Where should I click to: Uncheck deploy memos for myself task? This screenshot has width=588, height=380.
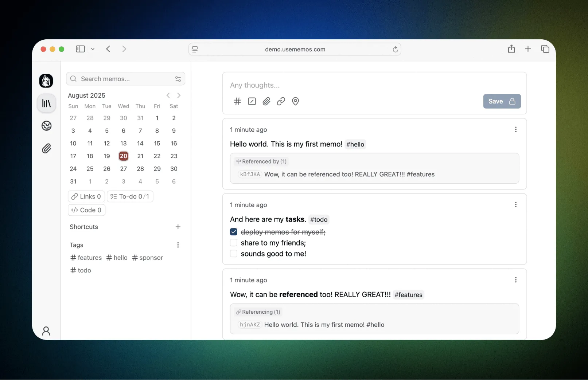point(234,232)
